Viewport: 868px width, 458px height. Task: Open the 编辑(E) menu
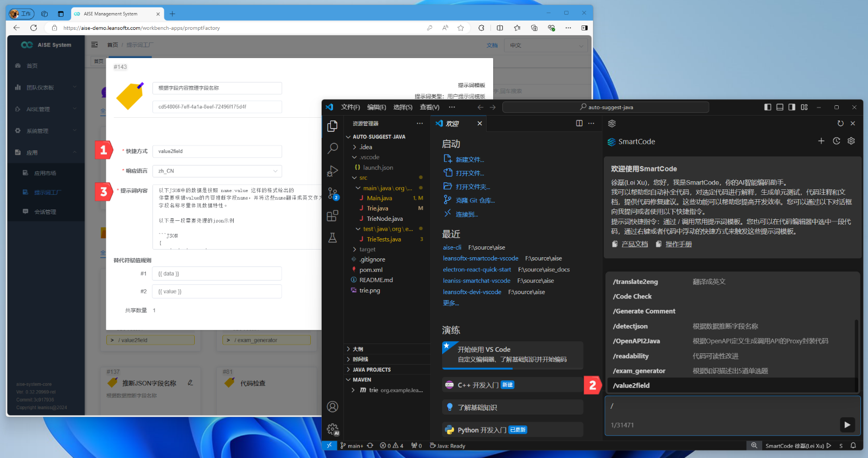point(376,107)
